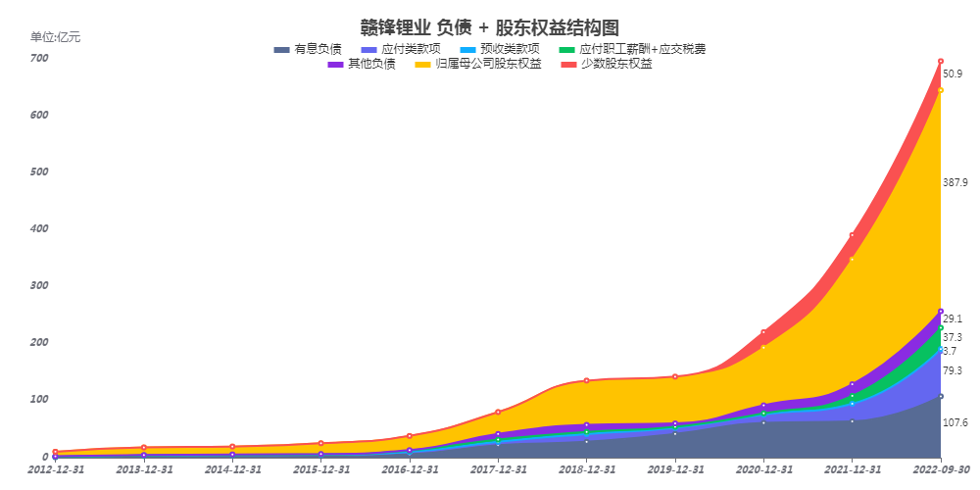Viewport: 980px width, 490px height.
Task: Click the 2016-12-31 x-axis label
Action: point(410,469)
